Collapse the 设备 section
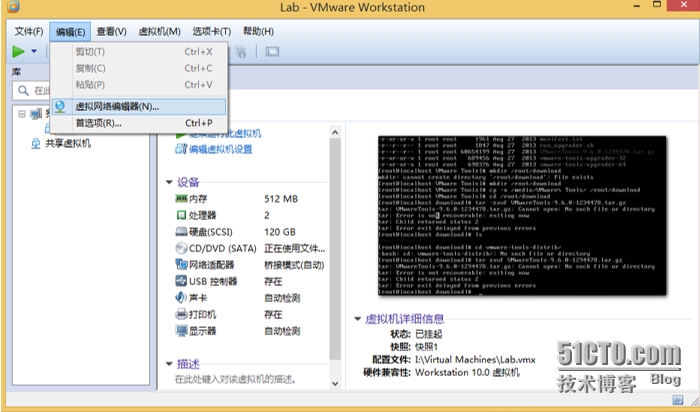The height and width of the screenshot is (412, 700). [x=169, y=182]
